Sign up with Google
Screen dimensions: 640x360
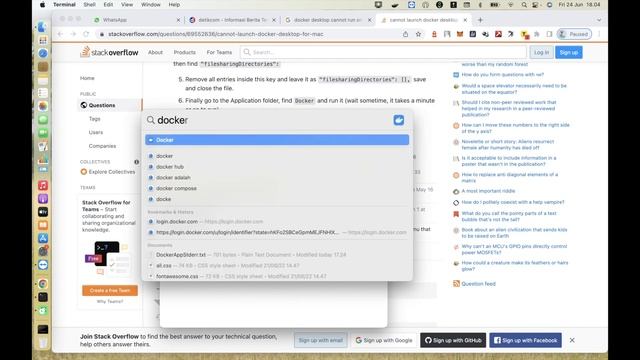(384, 340)
